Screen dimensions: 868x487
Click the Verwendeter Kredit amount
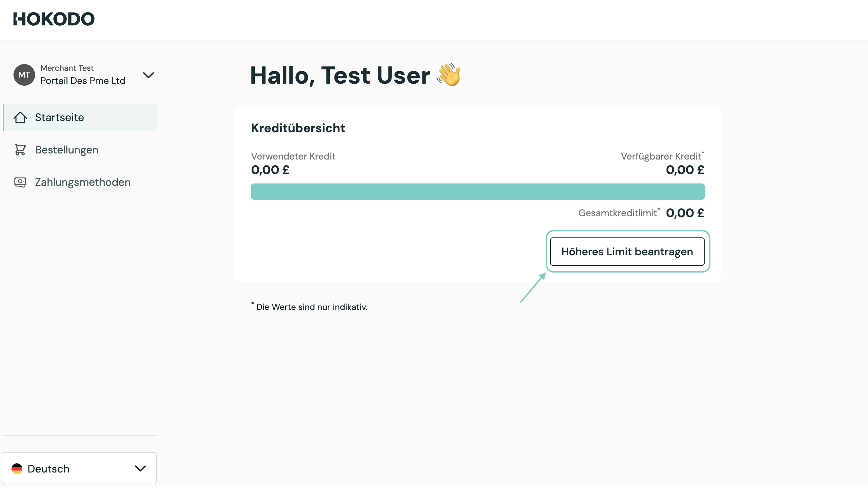click(270, 170)
